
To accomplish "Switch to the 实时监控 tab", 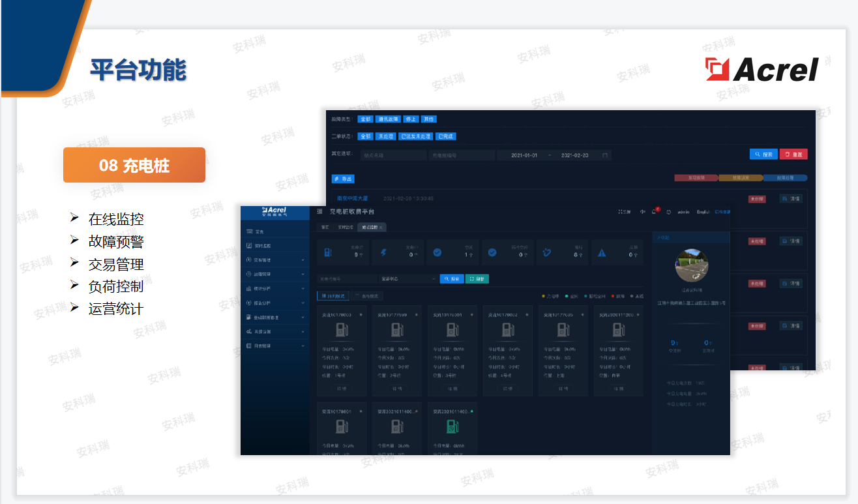I will tap(344, 227).
